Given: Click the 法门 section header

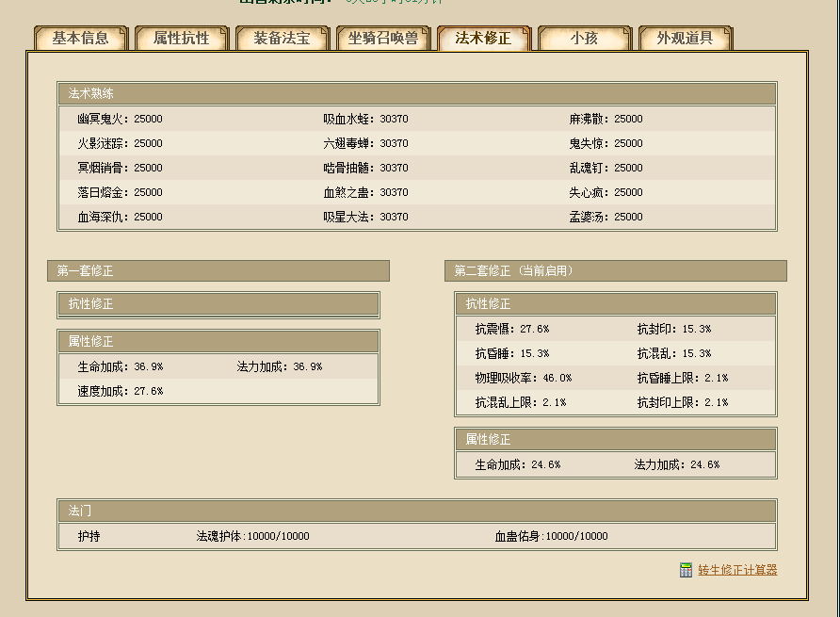Looking at the screenshot, I should (x=416, y=511).
